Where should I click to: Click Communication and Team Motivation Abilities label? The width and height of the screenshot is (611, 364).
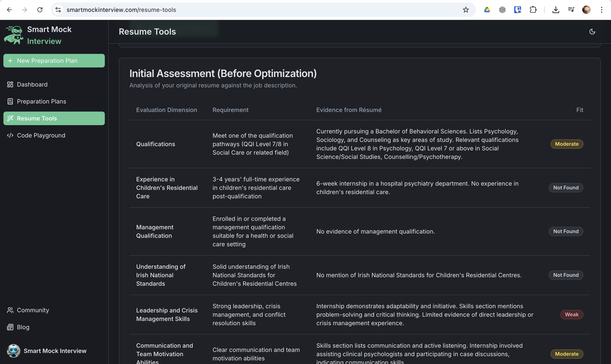[165, 353]
